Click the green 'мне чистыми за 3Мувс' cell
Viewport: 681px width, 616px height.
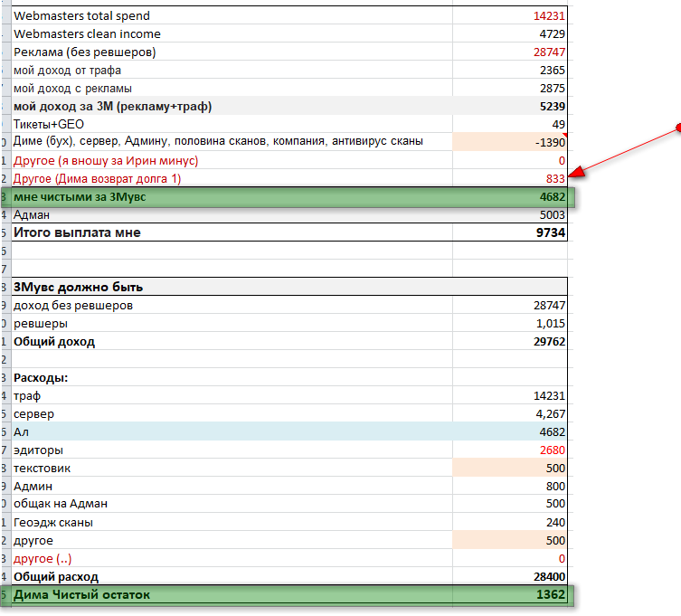81,197
